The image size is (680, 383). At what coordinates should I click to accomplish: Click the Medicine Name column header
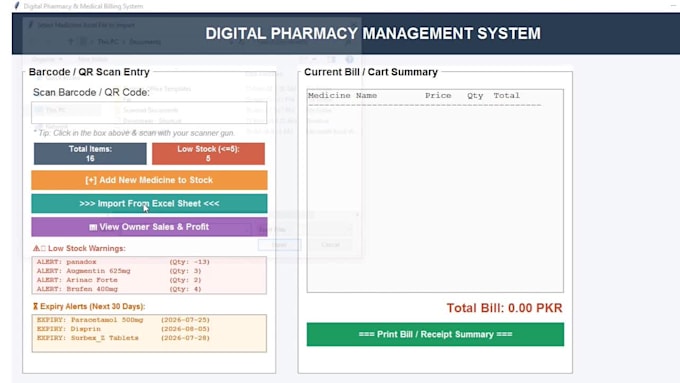point(343,95)
